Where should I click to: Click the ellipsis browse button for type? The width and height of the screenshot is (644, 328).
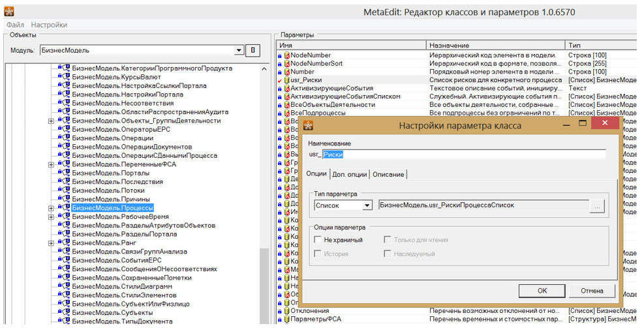(x=596, y=205)
